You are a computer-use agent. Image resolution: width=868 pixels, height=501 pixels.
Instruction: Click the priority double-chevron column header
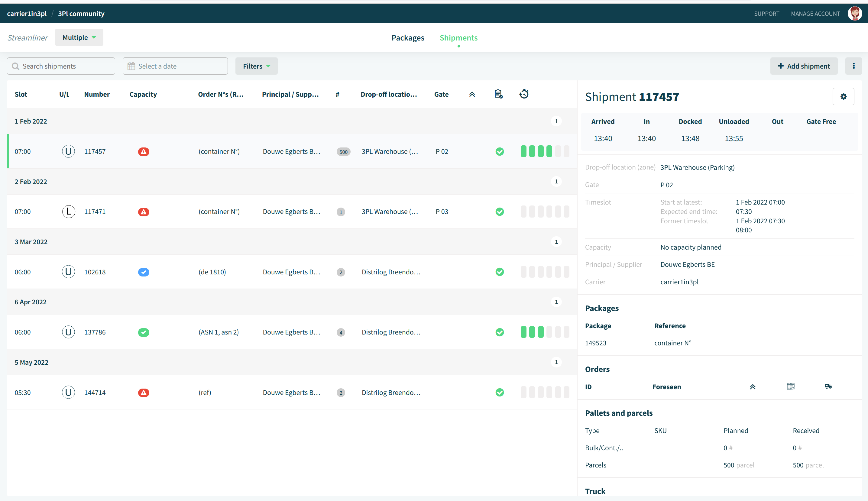(x=472, y=94)
